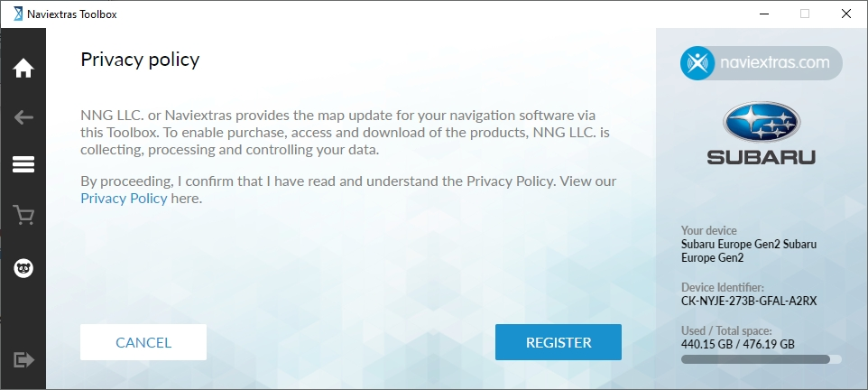The image size is (868, 390).
Task: Click the used storage space bar
Action: click(761, 359)
